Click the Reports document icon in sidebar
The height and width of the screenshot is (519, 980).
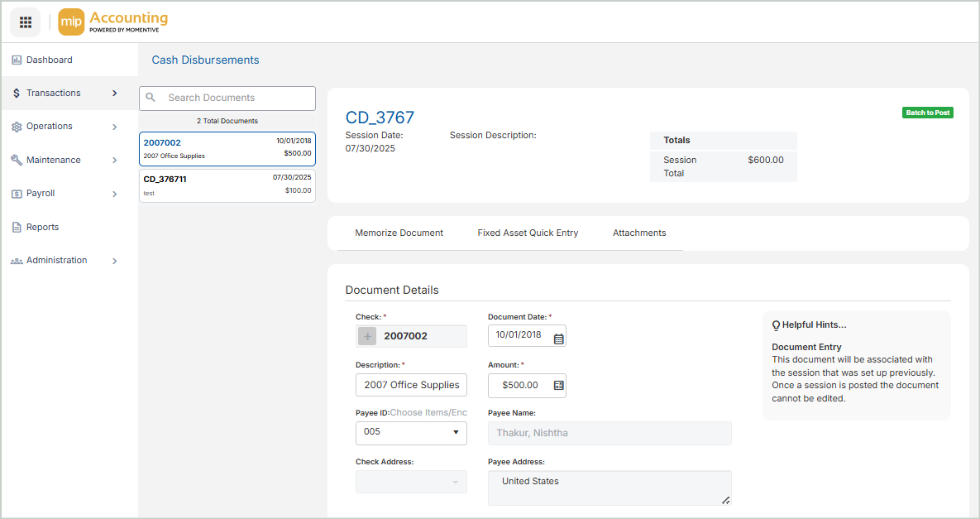[x=17, y=228]
